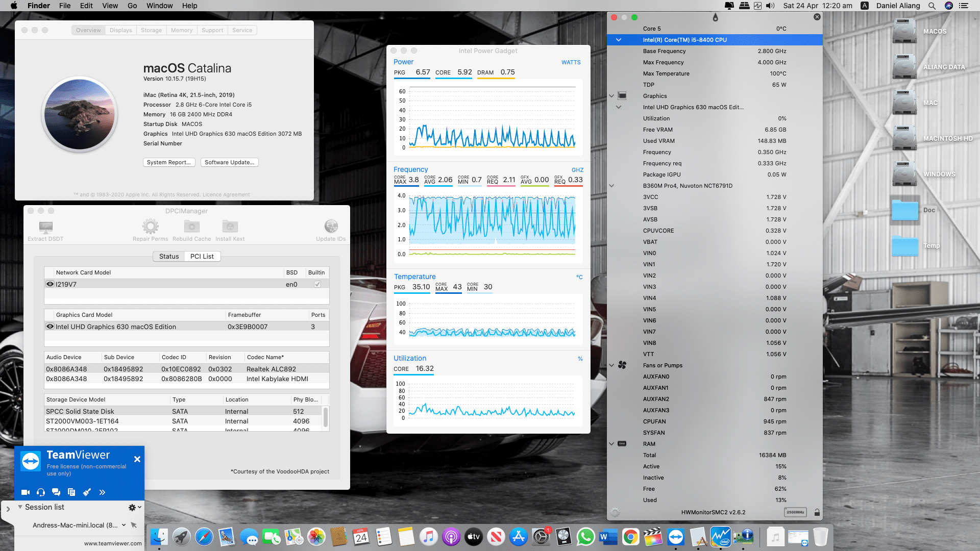Open TeamViewer headset audio option

coord(41,492)
